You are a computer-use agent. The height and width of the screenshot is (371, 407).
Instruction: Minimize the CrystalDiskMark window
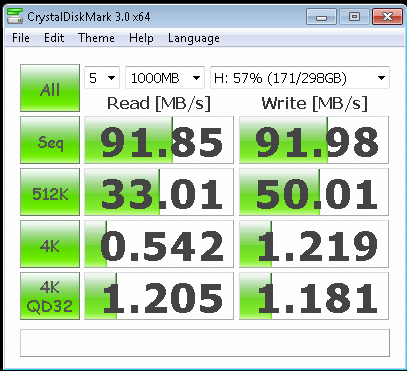click(322, 16)
